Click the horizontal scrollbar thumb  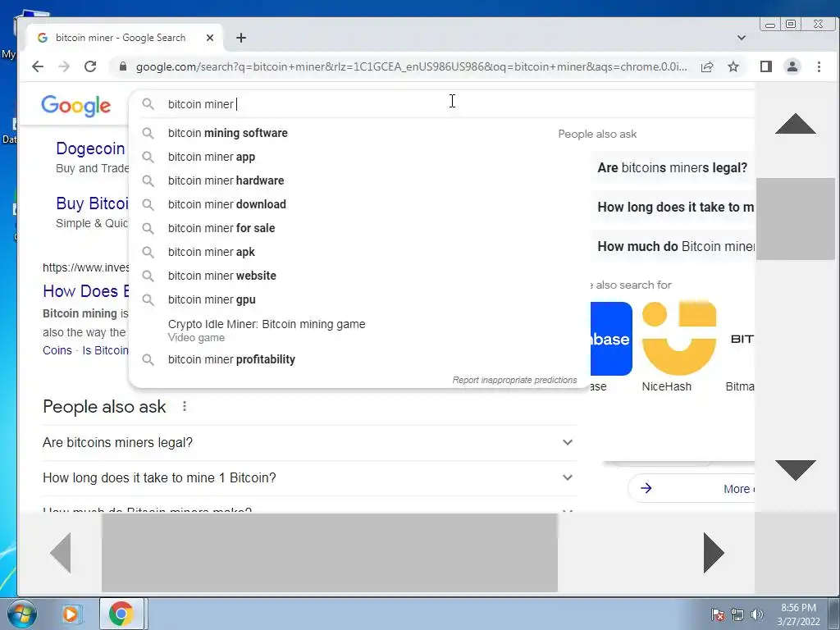click(x=330, y=553)
